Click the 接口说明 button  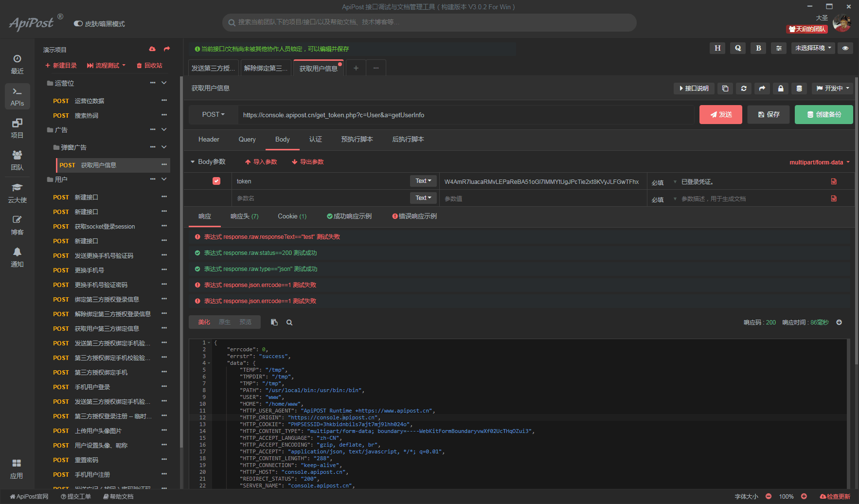[x=694, y=89]
